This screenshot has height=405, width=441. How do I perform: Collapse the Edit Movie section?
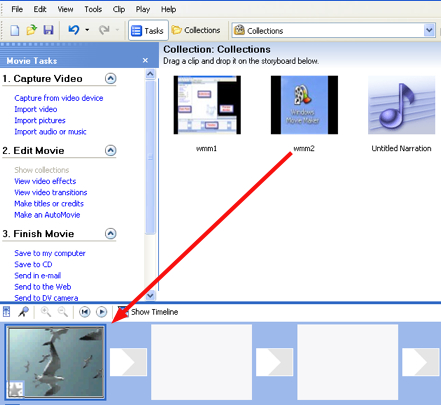click(x=111, y=151)
